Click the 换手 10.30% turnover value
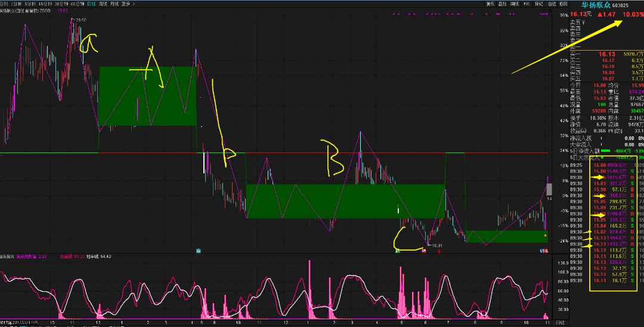The image size is (644, 327). (598, 118)
